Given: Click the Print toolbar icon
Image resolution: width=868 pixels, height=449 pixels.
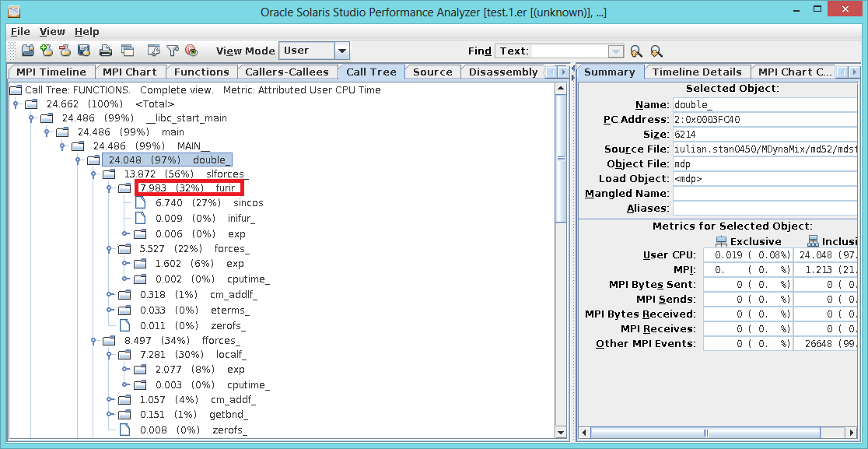Looking at the screenshot, I should pos(106,51).
